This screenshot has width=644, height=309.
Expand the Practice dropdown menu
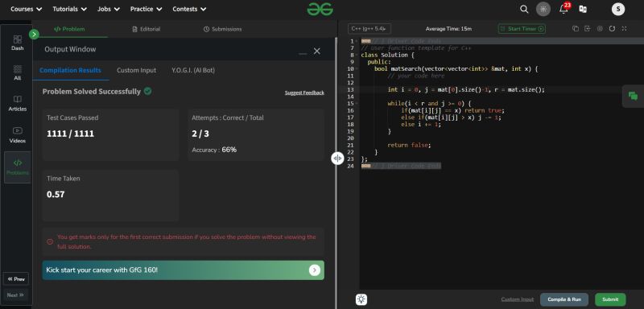coord(146,9)
